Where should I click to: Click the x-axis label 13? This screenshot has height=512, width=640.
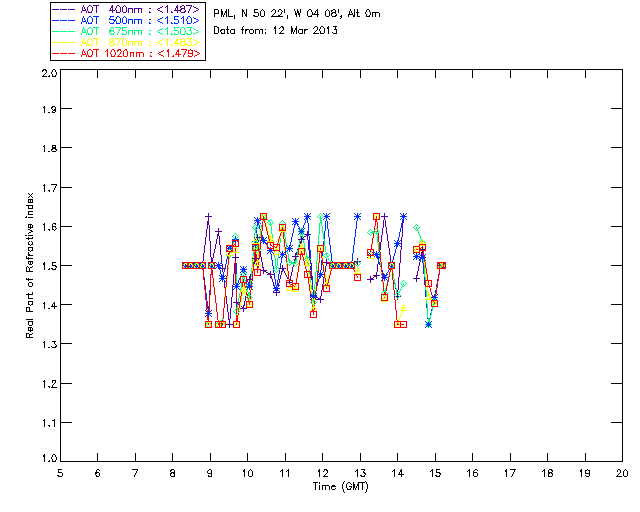tap(360, 473)
